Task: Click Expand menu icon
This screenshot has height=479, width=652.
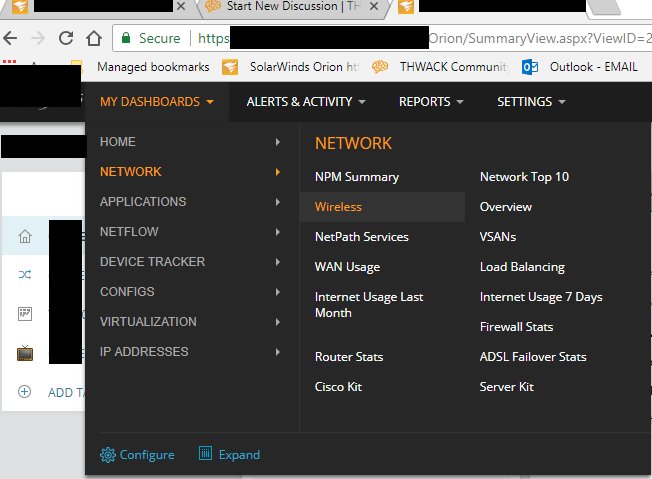Action: (x=205, y=453)
